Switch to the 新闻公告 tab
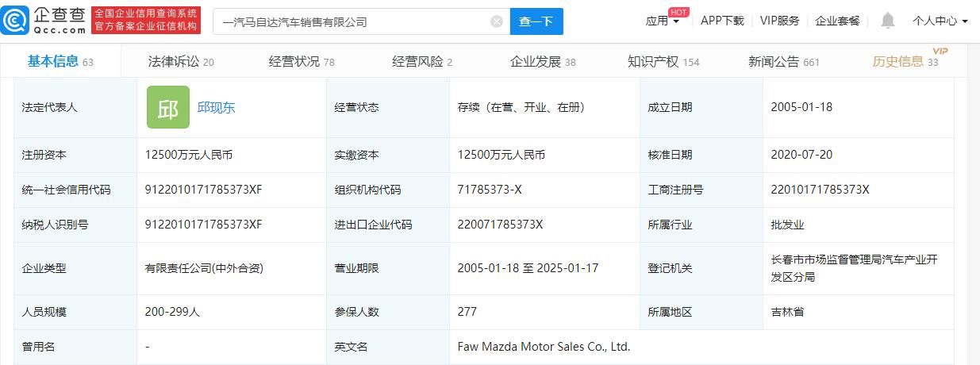Viewport: 980px width, 365px height. pos(784,61)
